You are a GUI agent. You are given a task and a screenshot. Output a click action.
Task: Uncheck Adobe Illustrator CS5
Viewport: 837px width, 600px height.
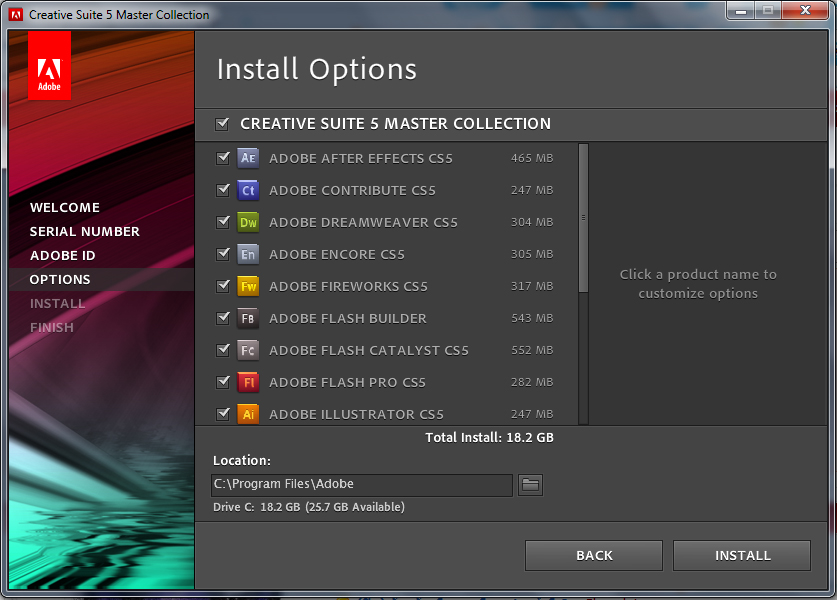pos(223,414)
